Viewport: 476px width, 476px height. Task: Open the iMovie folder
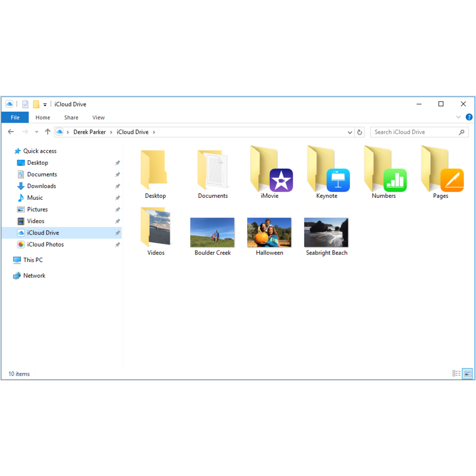270,171
